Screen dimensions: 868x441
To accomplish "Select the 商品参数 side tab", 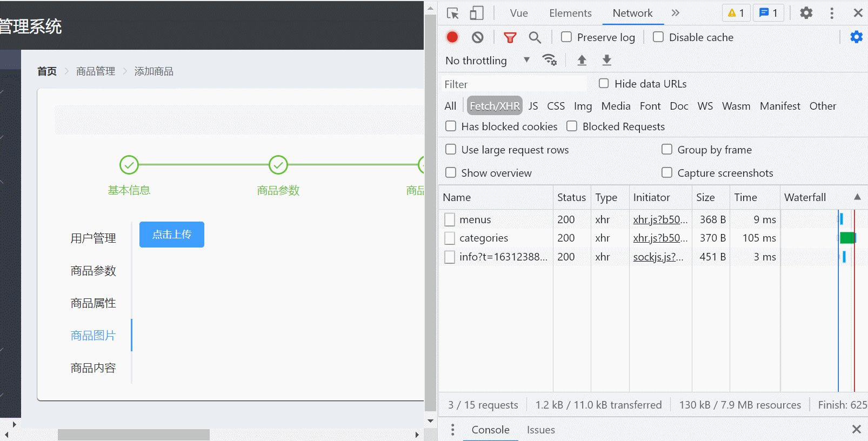I will pyautogui.click(x=94, y=271).
